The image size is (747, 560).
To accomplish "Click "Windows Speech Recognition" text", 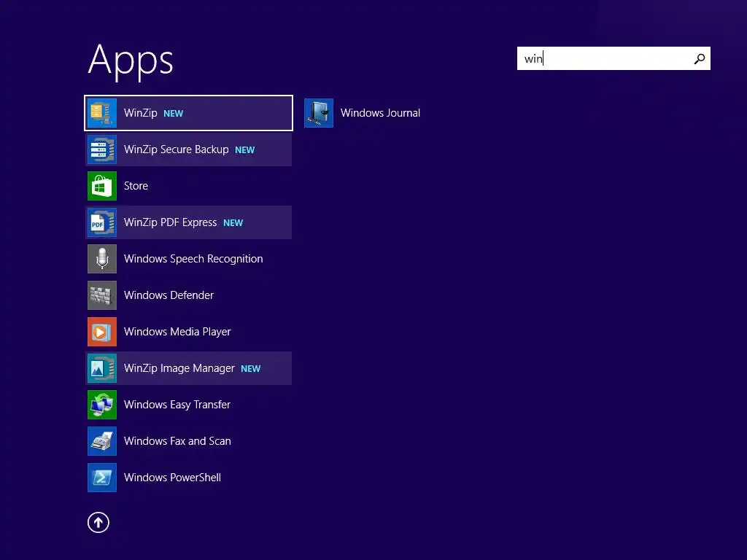I will tap(193, 259).
